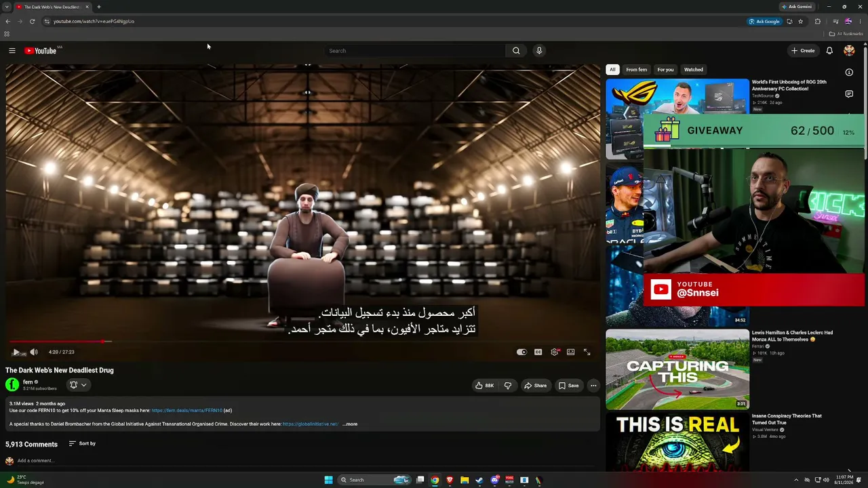Open the Capturing This Ferrari video thumbnail
The width and height of the screenshot is (868, 488).
click(x=677, y=369)
